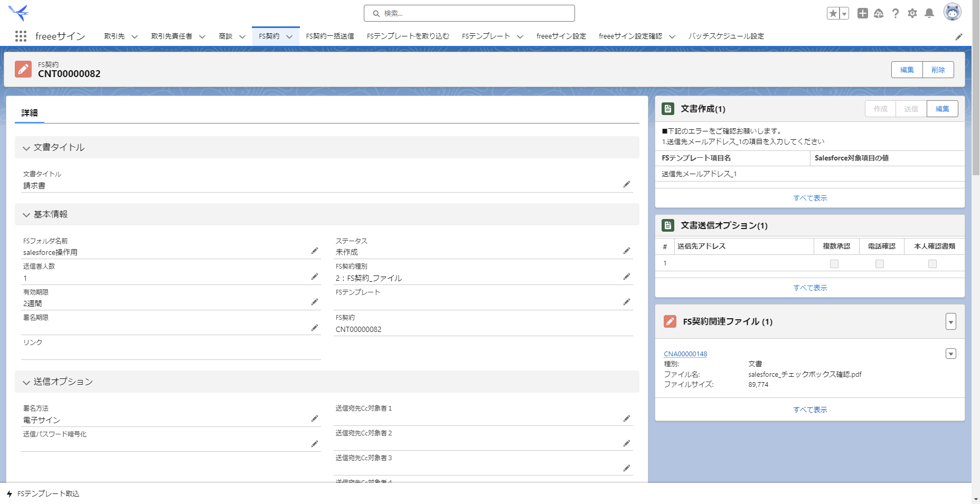Click the FS契約 record header icon
This screenshot has height=504, width=980.
click(x=23, y=69)
